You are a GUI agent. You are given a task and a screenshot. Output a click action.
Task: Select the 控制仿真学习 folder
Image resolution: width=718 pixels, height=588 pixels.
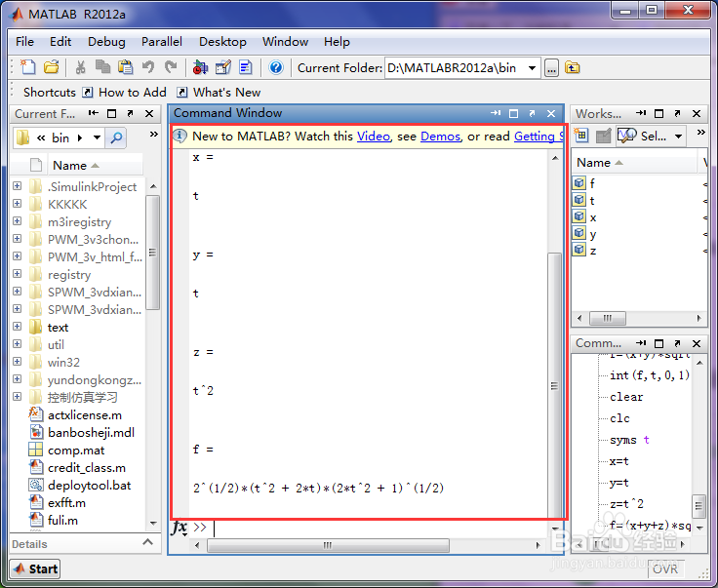click(x=82, y=397)
